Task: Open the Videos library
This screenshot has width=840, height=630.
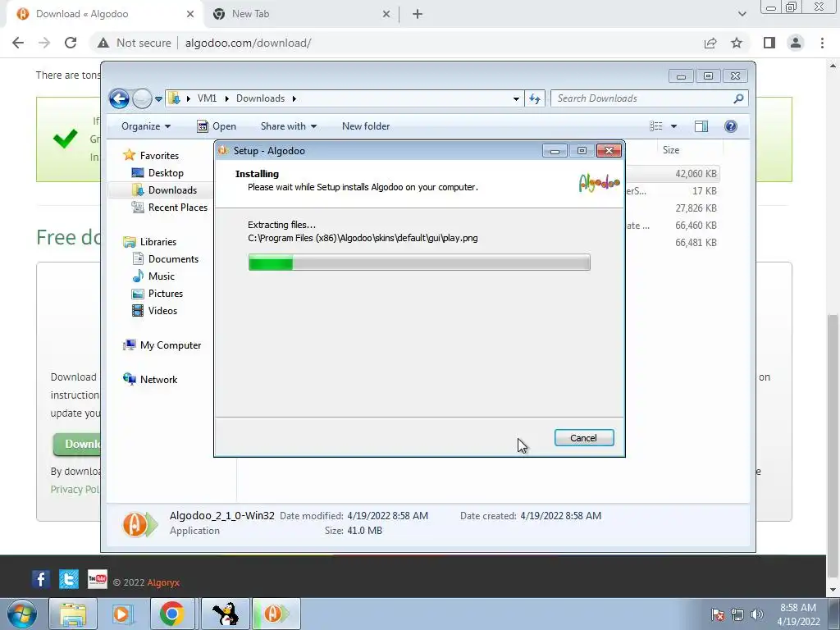Action: click(x=155, y=311)
